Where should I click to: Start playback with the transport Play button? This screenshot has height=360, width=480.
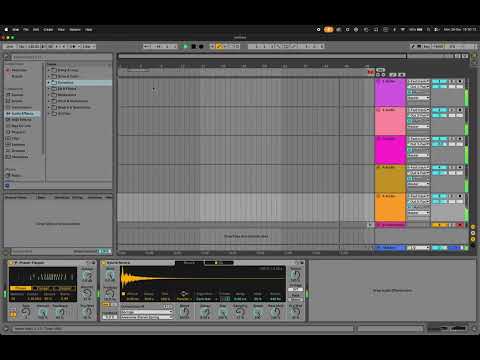point(186,46)
